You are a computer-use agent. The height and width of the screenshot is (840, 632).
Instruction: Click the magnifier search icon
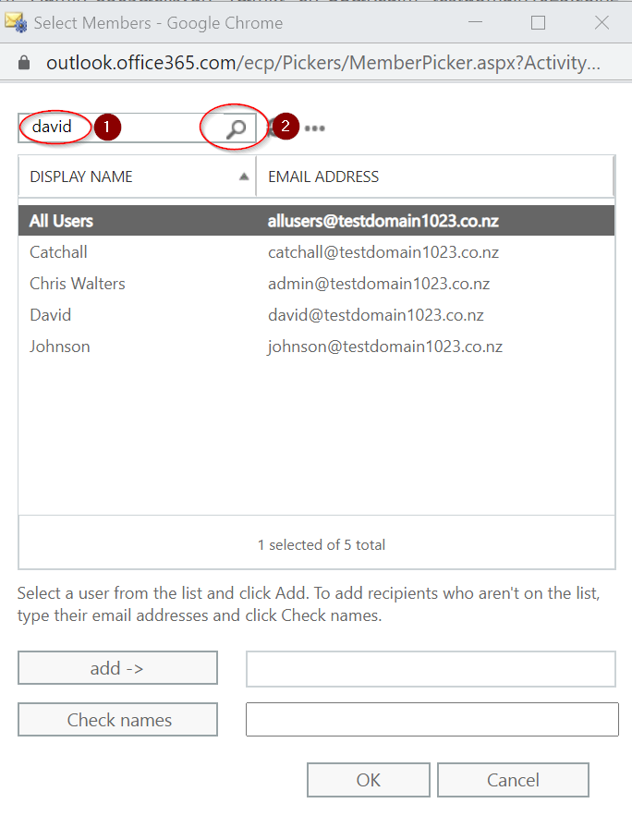(x=237, y=128)
